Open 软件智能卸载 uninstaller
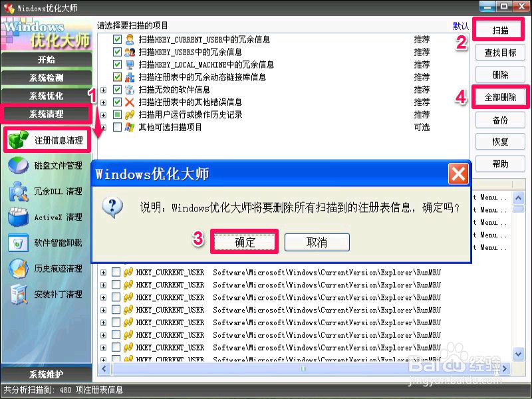 (x=45, y=243)
